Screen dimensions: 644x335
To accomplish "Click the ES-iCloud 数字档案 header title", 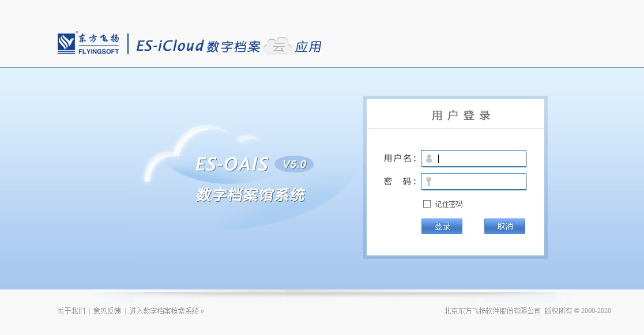I will (198, 46).
